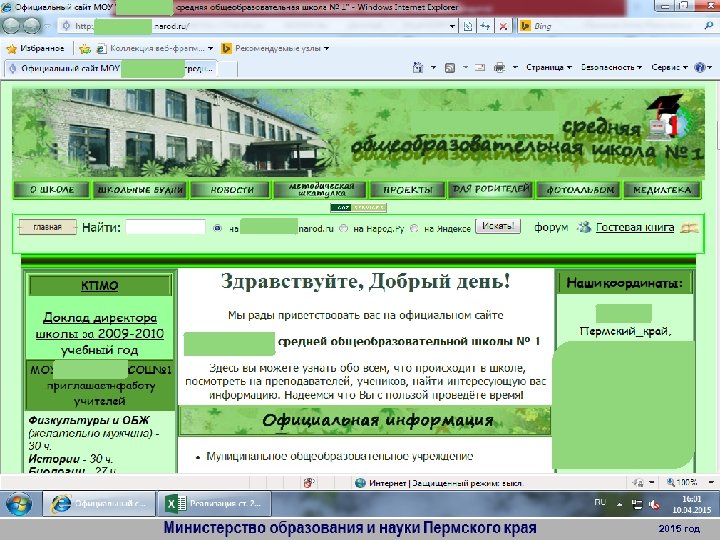Click the 'Искать!' search button
This screenshot has width=720, height=540.
(498, 226)
